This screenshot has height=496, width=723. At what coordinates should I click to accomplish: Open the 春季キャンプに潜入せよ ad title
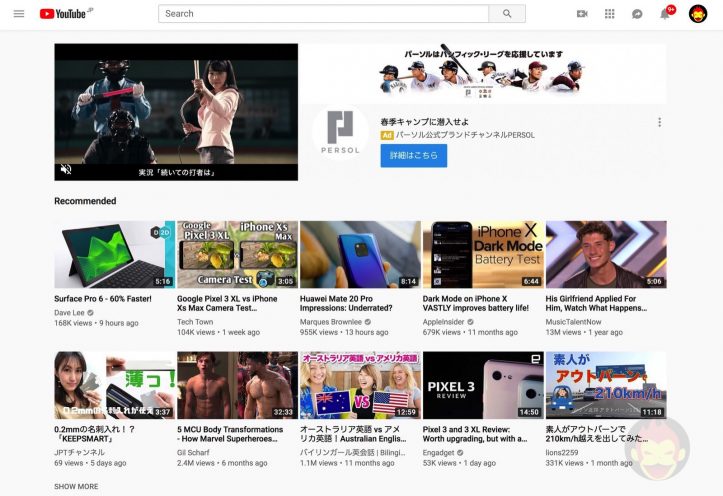pos(425,122)
